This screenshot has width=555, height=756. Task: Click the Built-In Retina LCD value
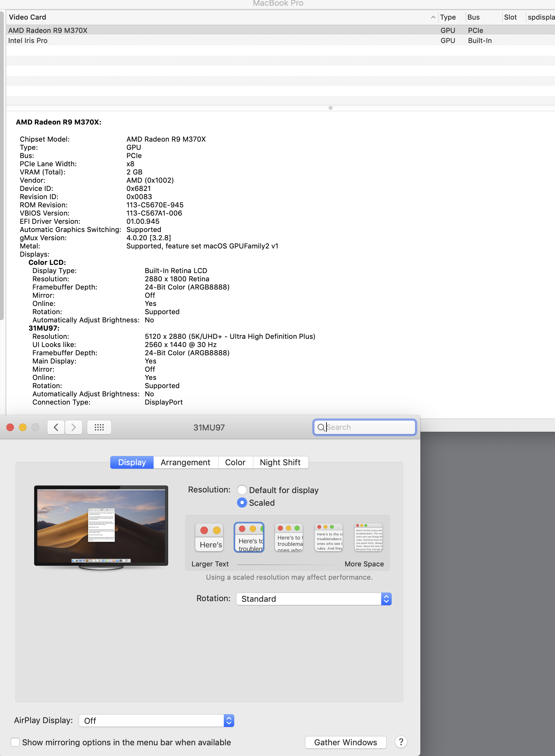[x=176, y=270]
